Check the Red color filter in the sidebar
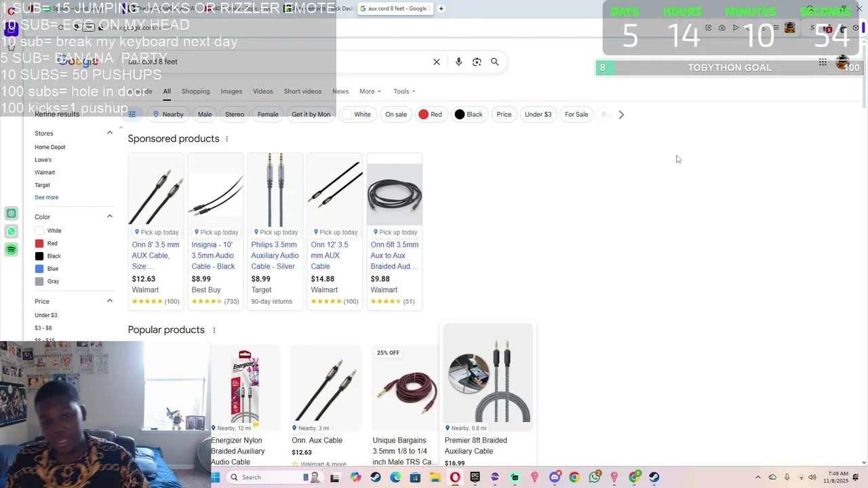 pyautogui.click(x=39, y=243)
